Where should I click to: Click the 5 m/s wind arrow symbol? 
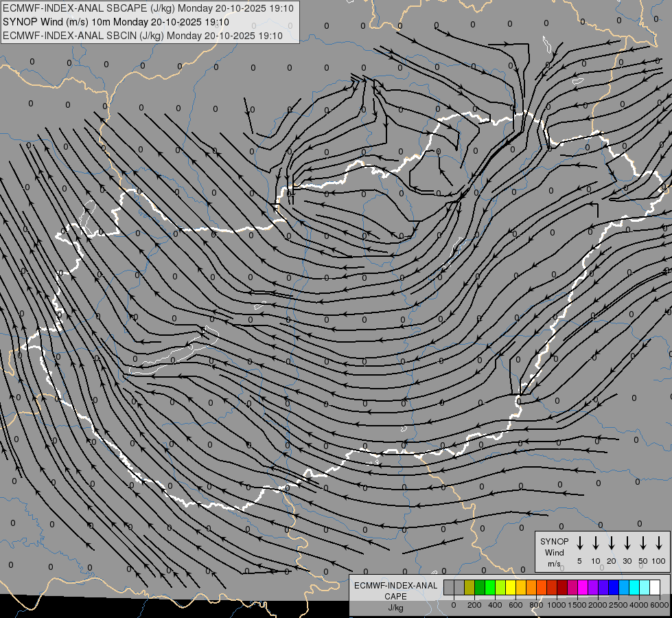580,543
